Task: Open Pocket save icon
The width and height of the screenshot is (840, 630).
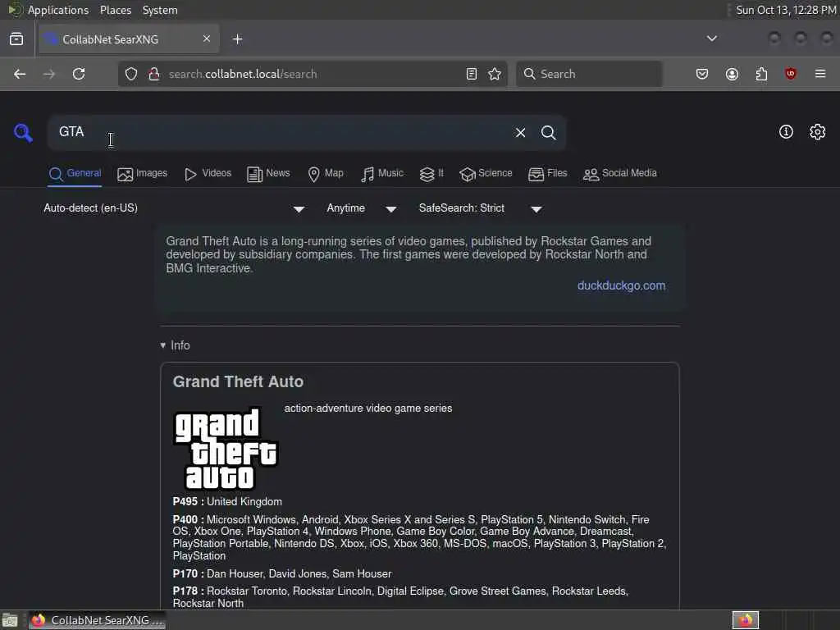Action: point(702,74)
